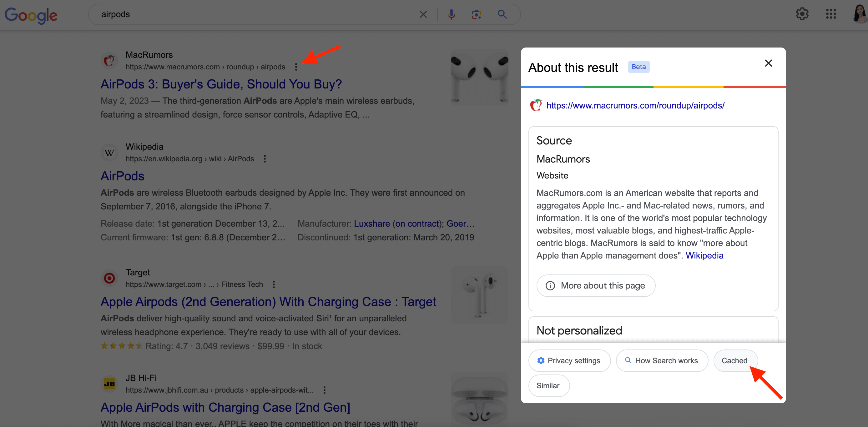This screenshot has height=427, width=868.
Task: Click the Wikipedia favicon icon
Action: click(x=109, y=152)
